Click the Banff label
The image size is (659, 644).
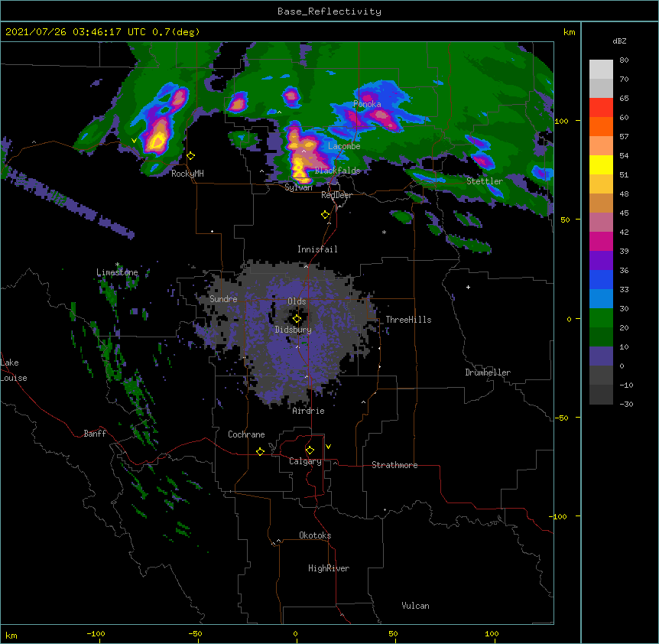[x=95, y=434]
